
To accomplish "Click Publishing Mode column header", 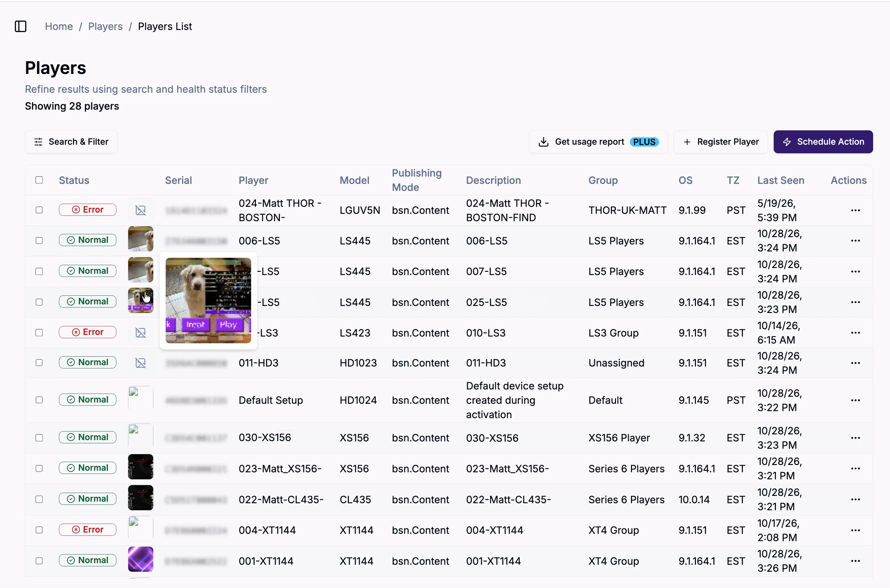I will point(416,180).
